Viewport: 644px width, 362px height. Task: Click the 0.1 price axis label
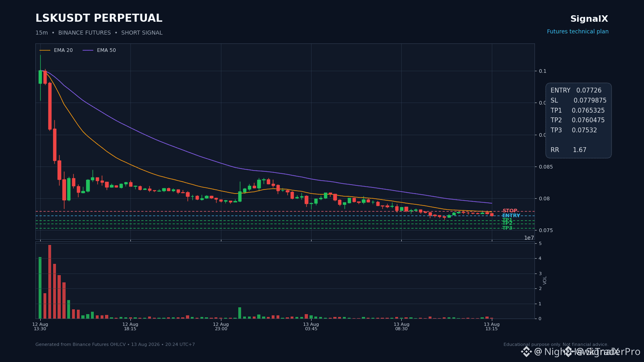click(x=543, y=71)
